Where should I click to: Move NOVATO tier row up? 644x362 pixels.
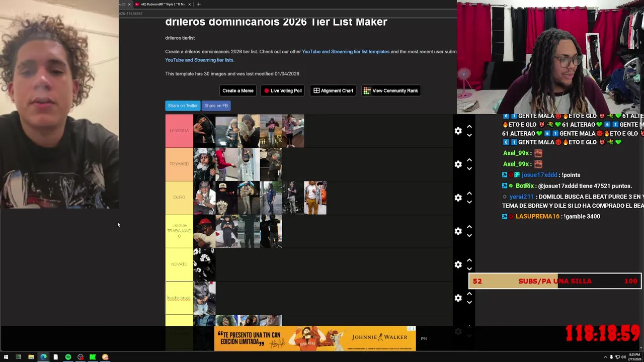click(469, 260)
